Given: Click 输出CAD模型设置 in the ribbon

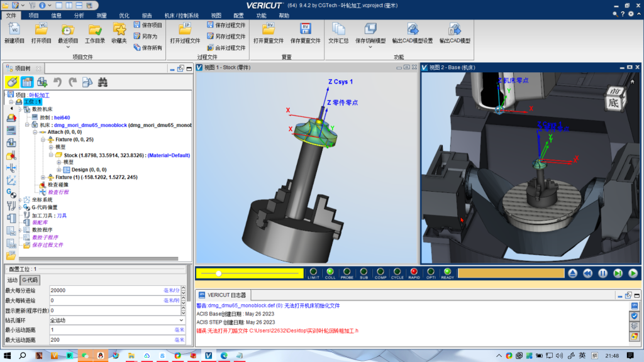Looking at the screenshot, I should point(413,33).
